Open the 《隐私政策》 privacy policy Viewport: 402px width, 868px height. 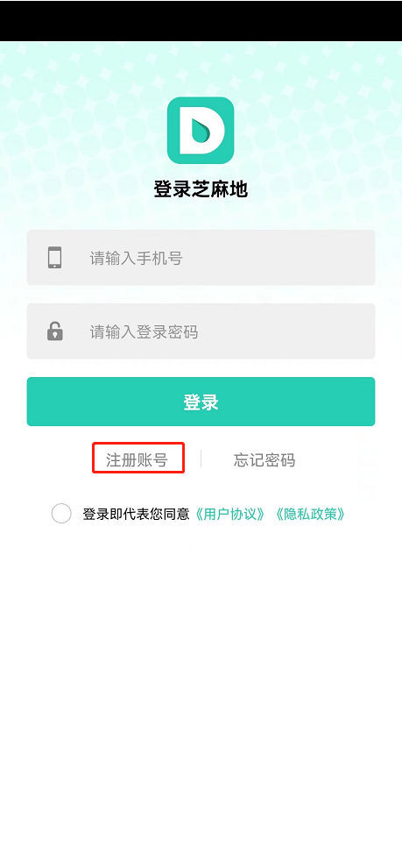click(310, 515)
